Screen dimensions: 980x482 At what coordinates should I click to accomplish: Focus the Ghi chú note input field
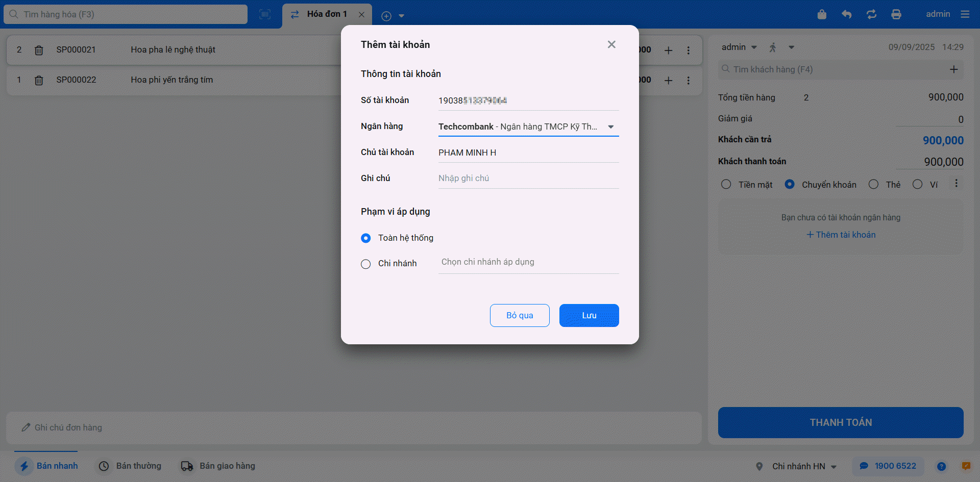click(528, 178)
